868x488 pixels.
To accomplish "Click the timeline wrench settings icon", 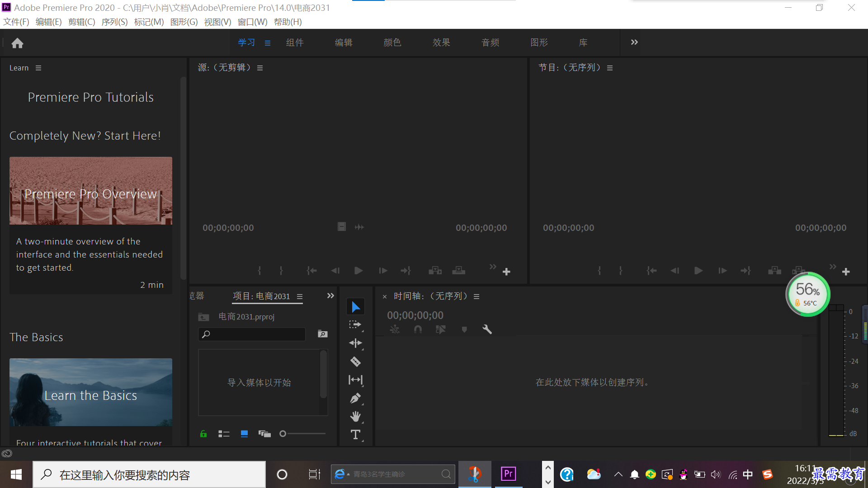I will tap(487, 329).
